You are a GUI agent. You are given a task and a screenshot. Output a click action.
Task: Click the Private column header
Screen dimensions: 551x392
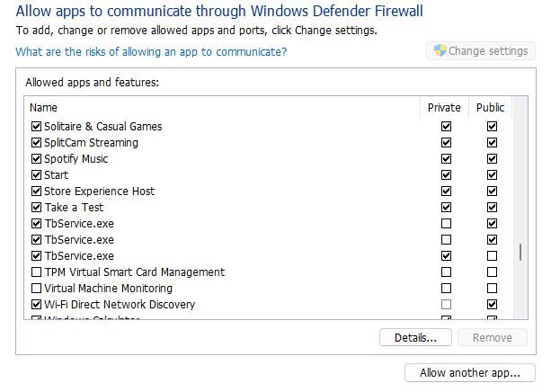[444, 108]
